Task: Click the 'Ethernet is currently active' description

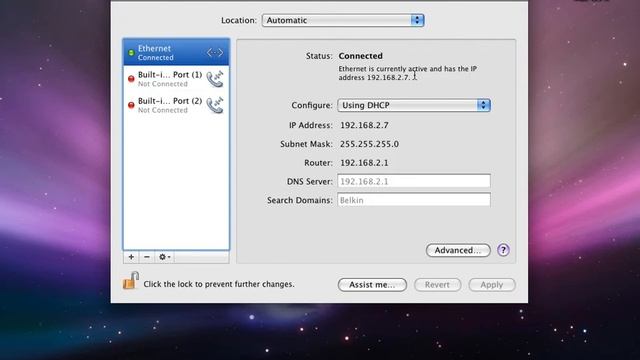Action: point(407,73)
